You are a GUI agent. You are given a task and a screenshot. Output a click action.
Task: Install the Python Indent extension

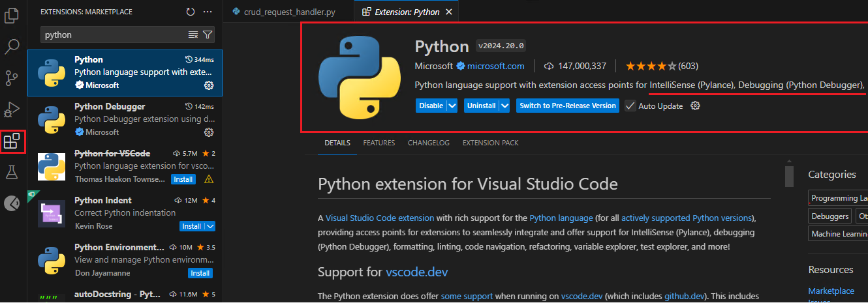[x=192, y=226]
